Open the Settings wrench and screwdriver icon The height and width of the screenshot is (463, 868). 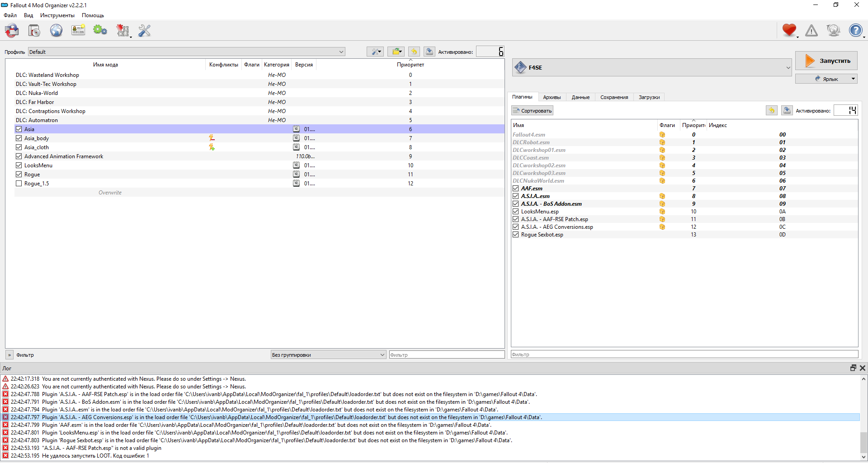coord(144,31)
